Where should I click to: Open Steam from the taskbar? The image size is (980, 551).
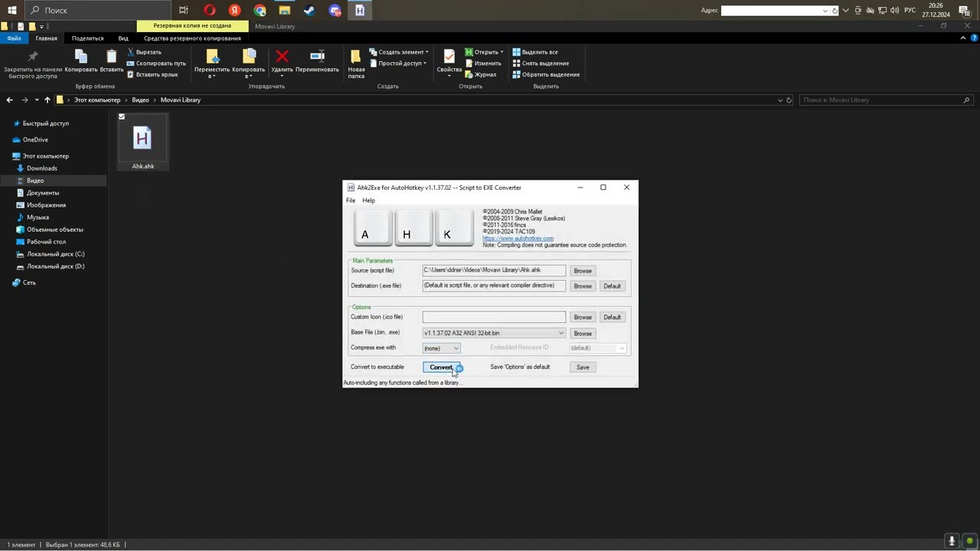click(x=309, y=10)
